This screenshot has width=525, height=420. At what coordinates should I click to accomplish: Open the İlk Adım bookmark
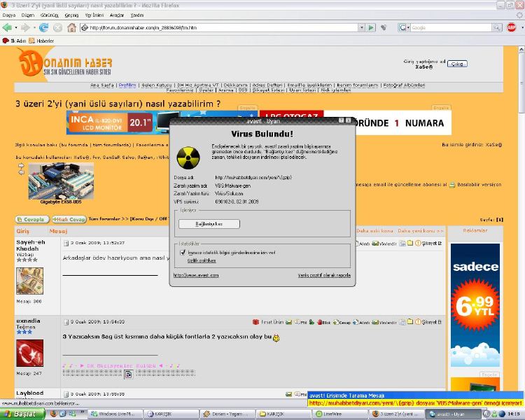coord(14,41)
